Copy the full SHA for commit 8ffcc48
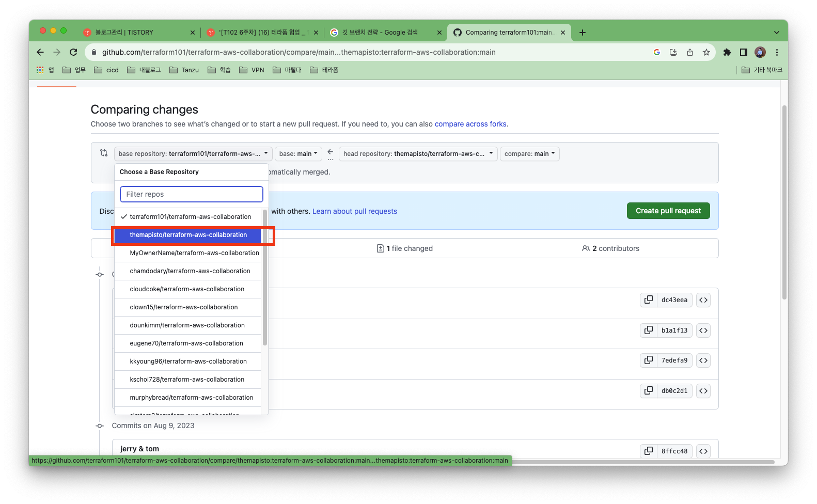 pos(649,451)
